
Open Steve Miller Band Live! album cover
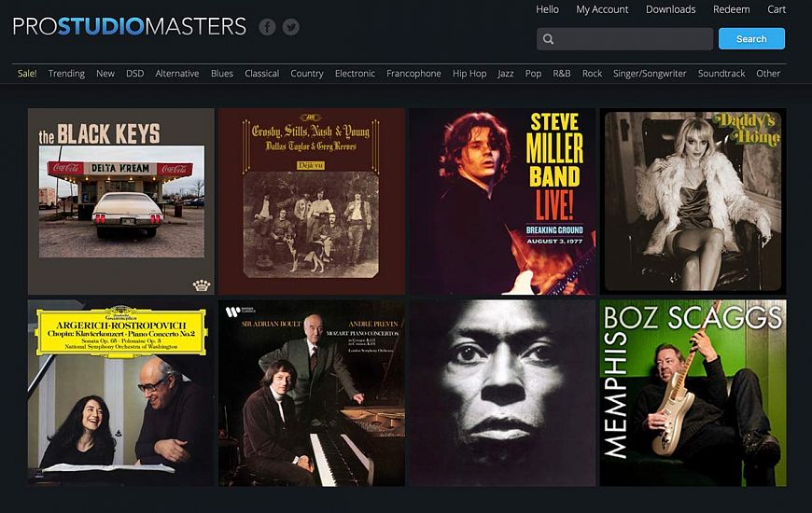(502, 201)
